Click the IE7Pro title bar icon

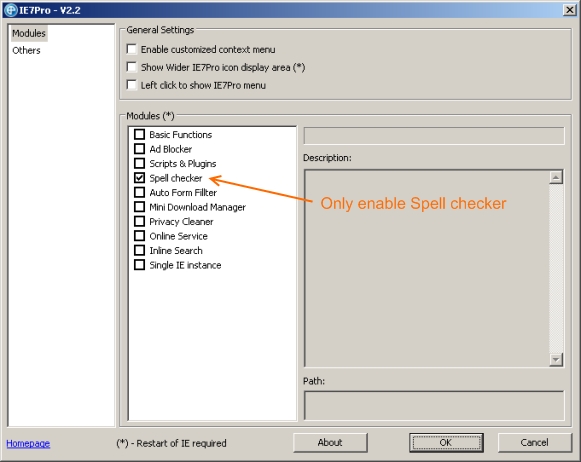point(10,10)
